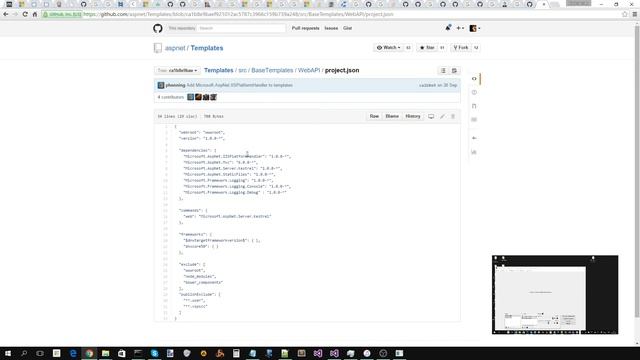Go to src in the breadcrumb
Viewport: 640px width, 360px height.
click(x=242, y=70)
